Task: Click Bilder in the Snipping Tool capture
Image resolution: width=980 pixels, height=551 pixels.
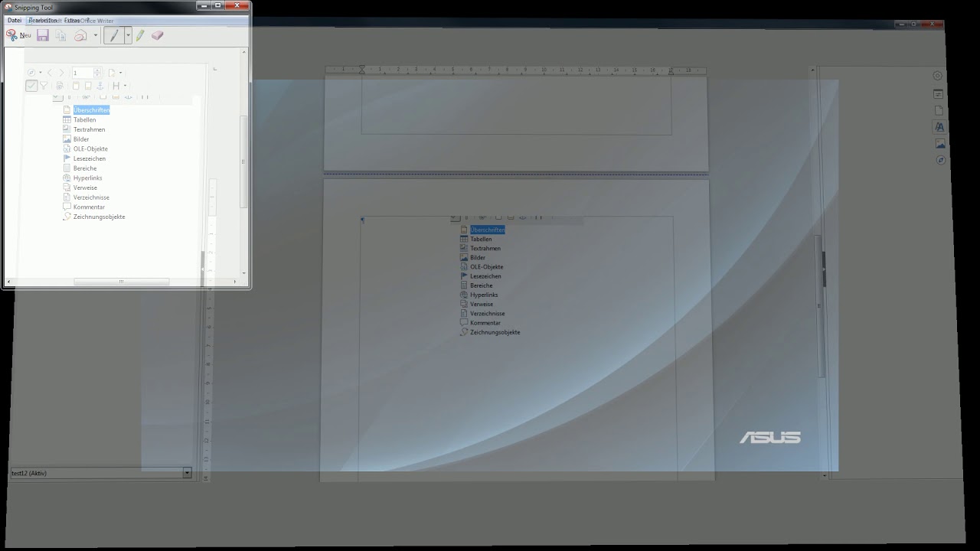Action: [x=81, y=139]
